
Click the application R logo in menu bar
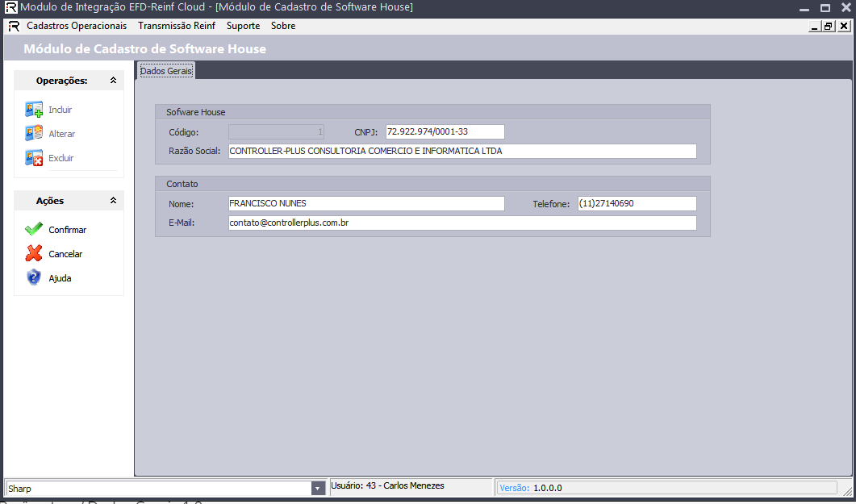pos(15,26)
